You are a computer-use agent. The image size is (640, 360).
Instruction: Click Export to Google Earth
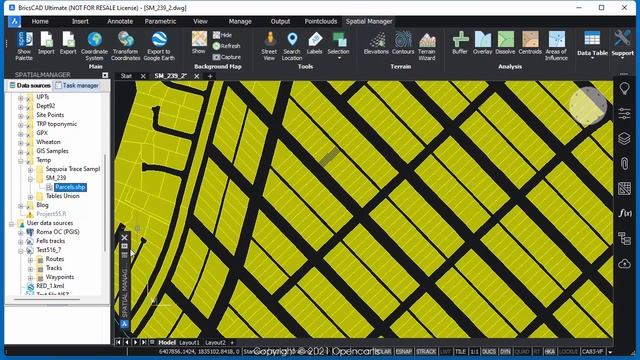tap(159, 46)
